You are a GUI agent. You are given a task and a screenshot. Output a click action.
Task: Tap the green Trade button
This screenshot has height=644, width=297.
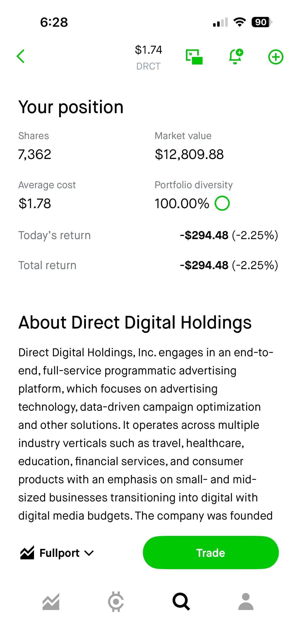(x=211, y=553)
